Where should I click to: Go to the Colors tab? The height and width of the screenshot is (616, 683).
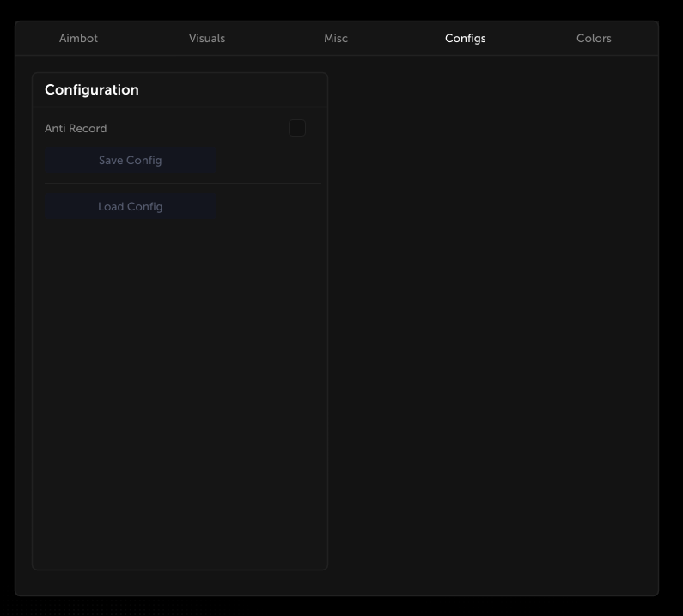coord(594,39)
